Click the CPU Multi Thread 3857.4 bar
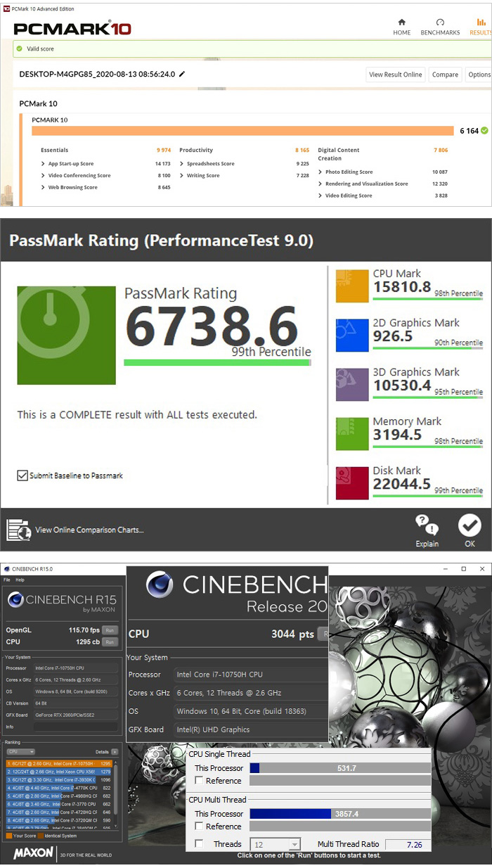Screen dimensions: 492x868 point(340,814)
